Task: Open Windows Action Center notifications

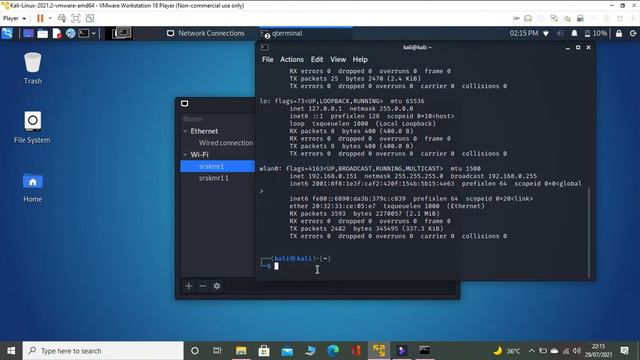Action: (624, 351)
